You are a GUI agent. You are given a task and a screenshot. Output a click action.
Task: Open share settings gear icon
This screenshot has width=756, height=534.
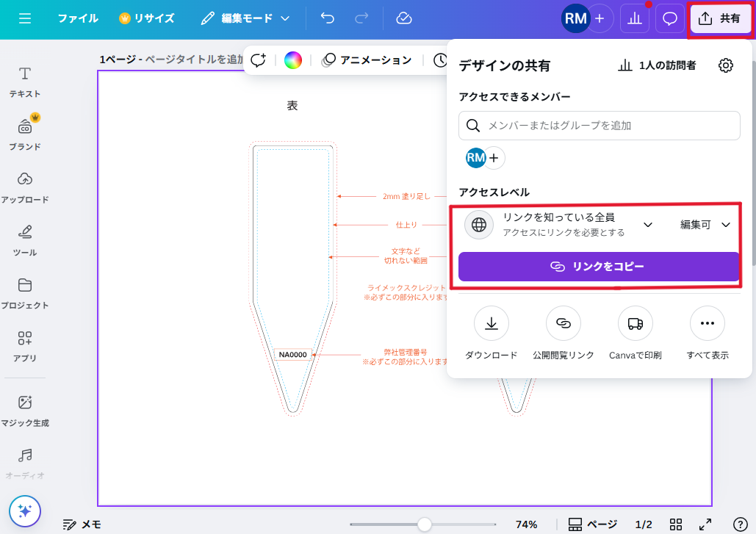pyautogui.click(x=725, y=65)
